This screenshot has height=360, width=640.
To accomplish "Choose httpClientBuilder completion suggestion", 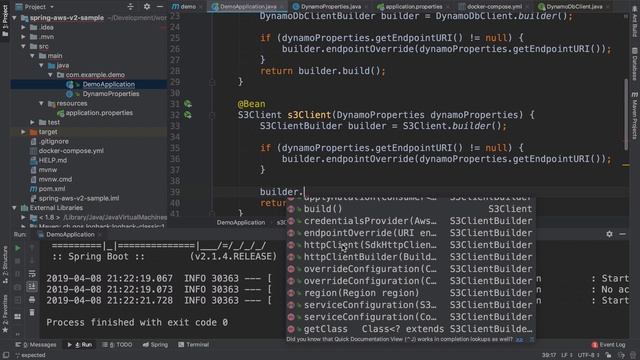I will click(x=411, y=257).
